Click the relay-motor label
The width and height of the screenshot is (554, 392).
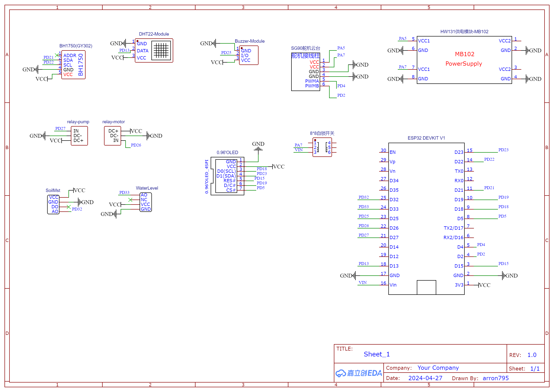point(114,122)
